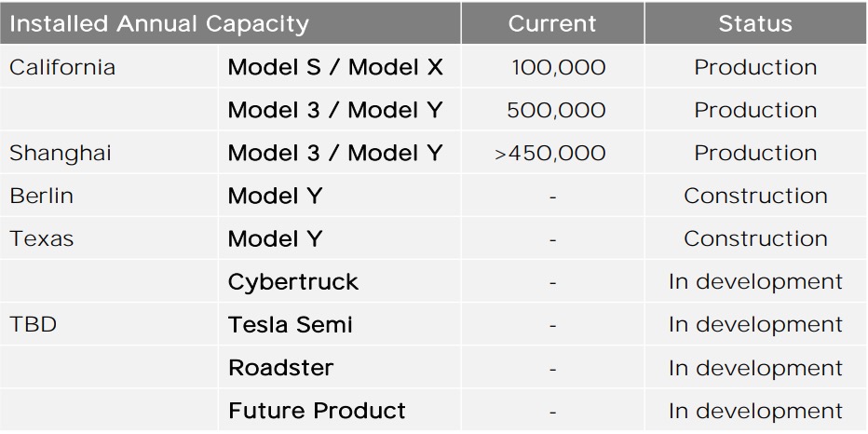Click the Installed Annual Capacity header
868x434 pixels.
(x=159, y=23)
